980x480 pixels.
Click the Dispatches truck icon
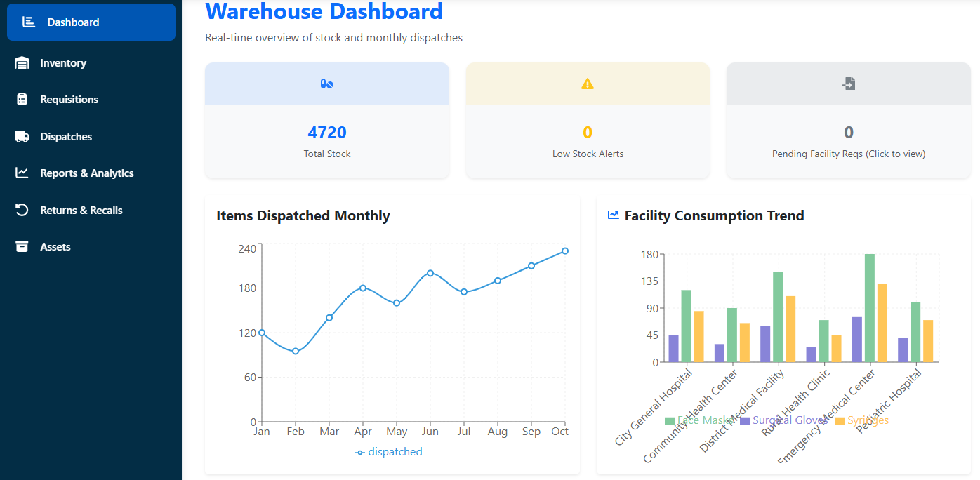(x=22, y=137)
